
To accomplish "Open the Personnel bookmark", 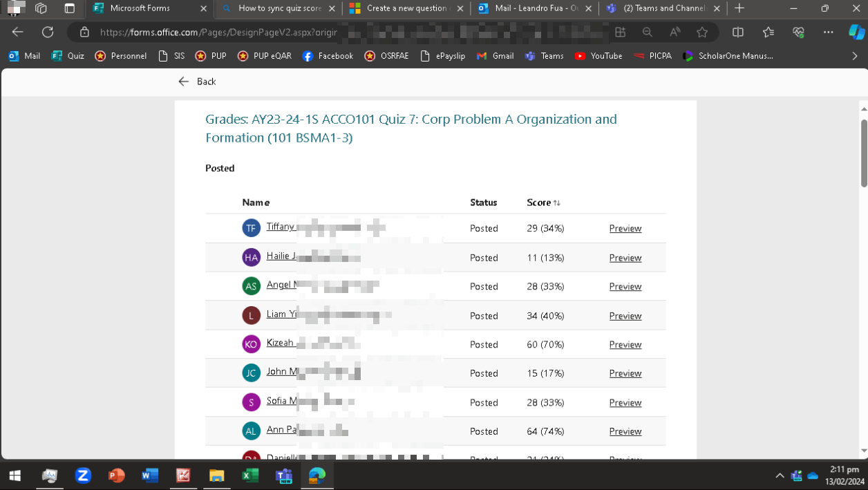I will (x=121, y=56).
